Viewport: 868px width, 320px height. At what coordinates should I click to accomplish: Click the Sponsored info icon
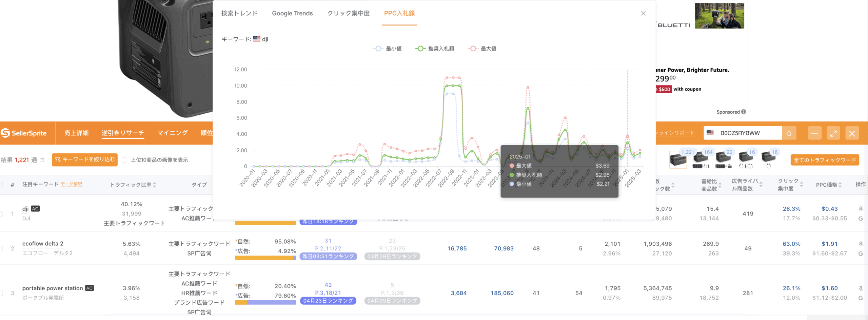pos(744,112)
